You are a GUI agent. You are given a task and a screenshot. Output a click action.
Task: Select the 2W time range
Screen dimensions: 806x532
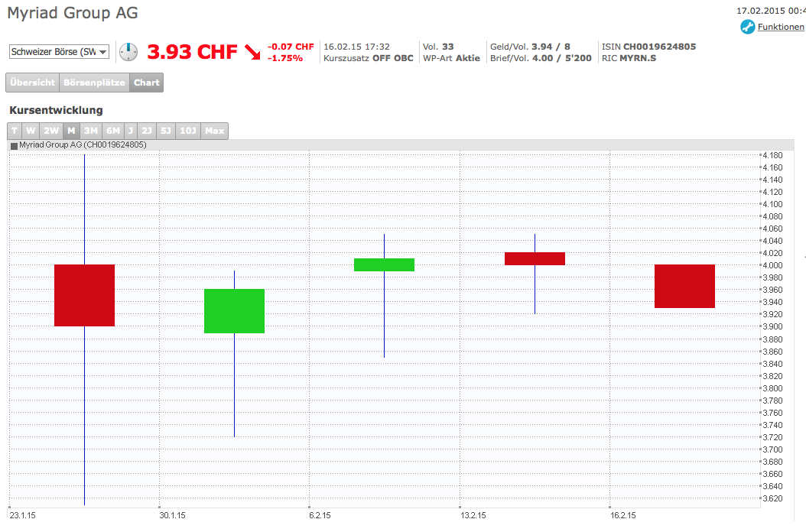[51, 131]
